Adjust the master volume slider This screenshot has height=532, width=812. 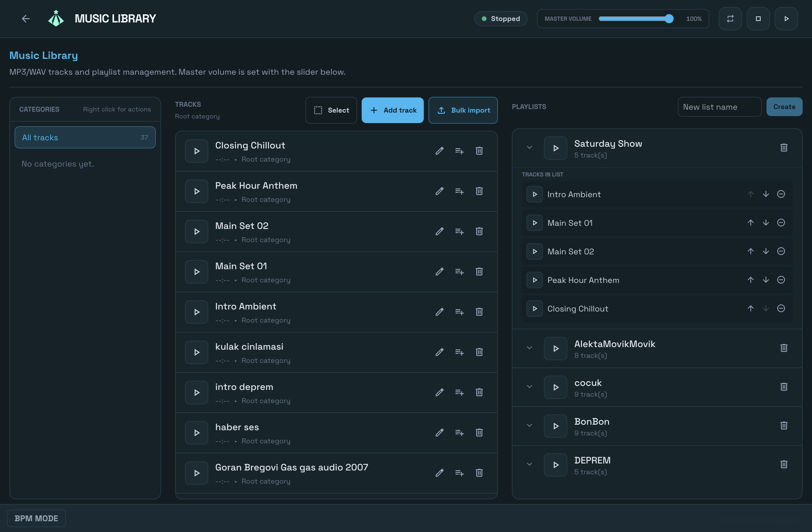tap(636, 19)
